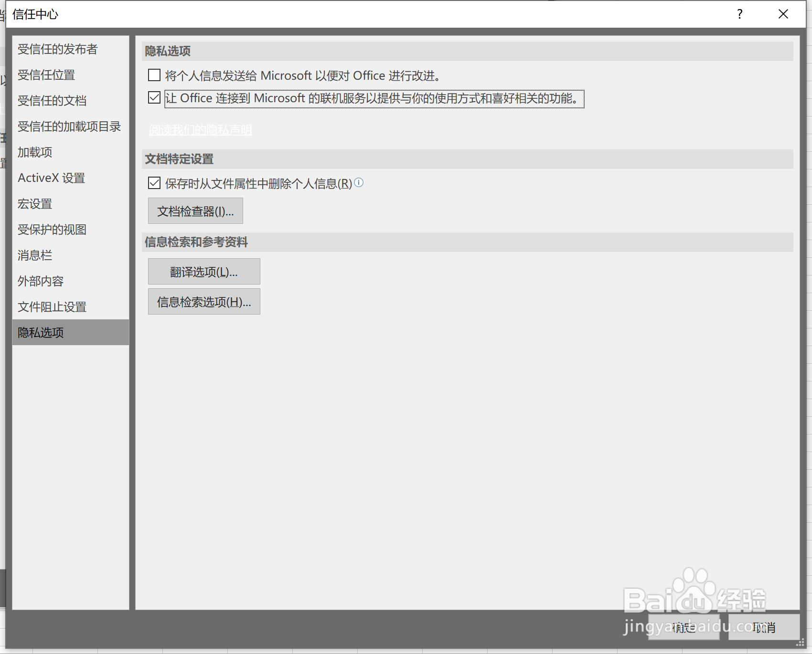812x654 pixels.
Task: Click the 文档检查器(I)... button
Action: point(195,211)
